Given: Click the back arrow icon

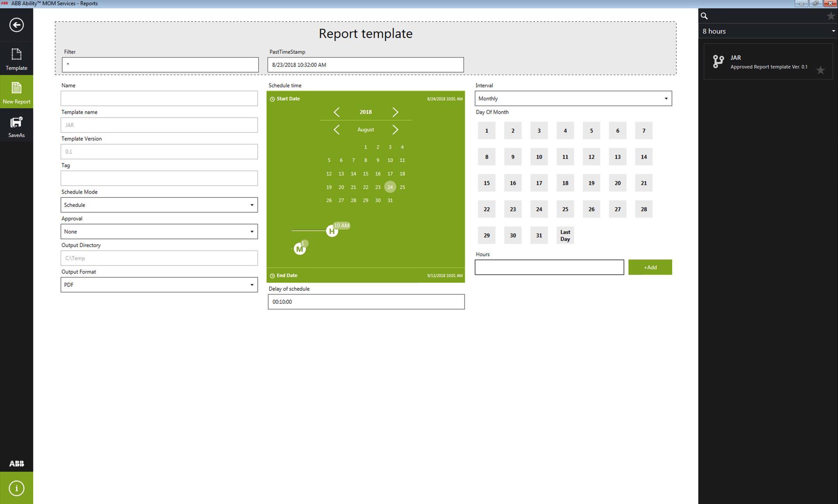Looking at the screenshot, I should click(17, 25).
